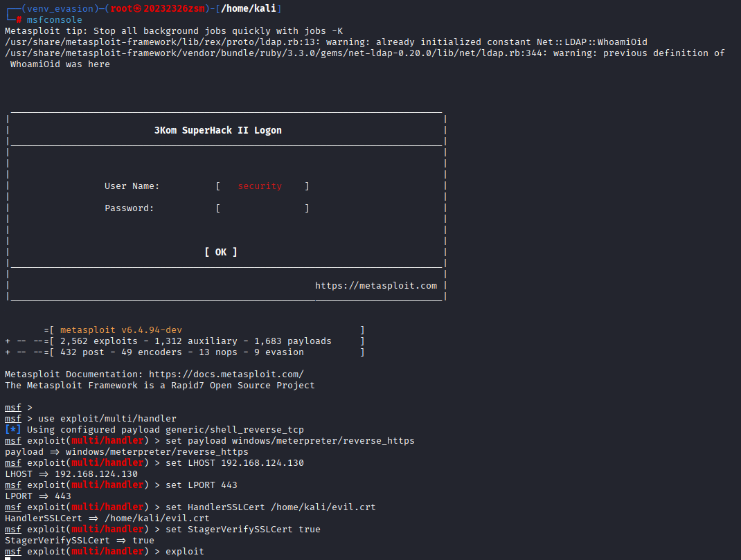The width and height of the screenshot is (741, 560).
Task: Click 'StagerVerifySSLCert => true' output line
Action: click(80, 541)
